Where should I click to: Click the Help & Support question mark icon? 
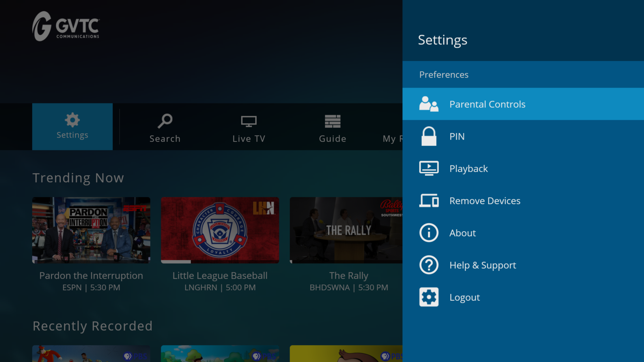click(x=429, y=265)
